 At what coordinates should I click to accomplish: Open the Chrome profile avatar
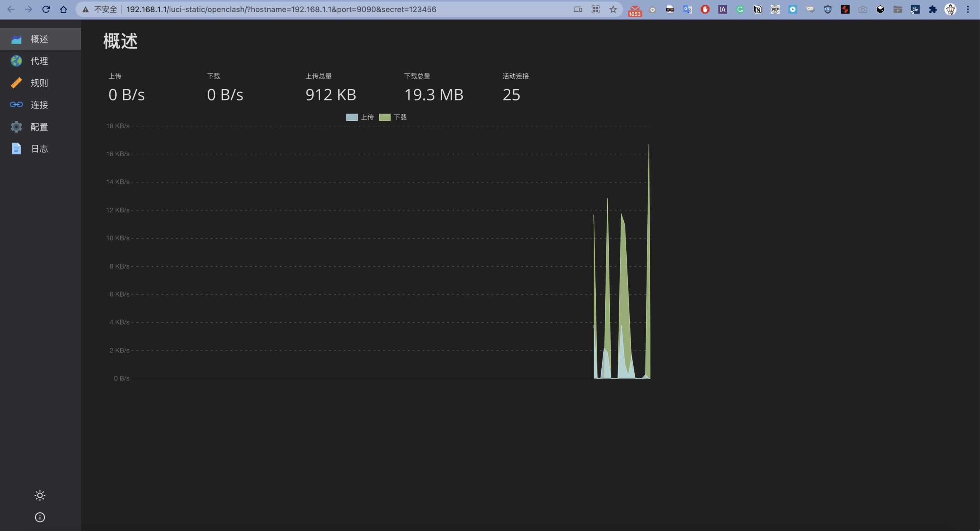pos(950,10)
